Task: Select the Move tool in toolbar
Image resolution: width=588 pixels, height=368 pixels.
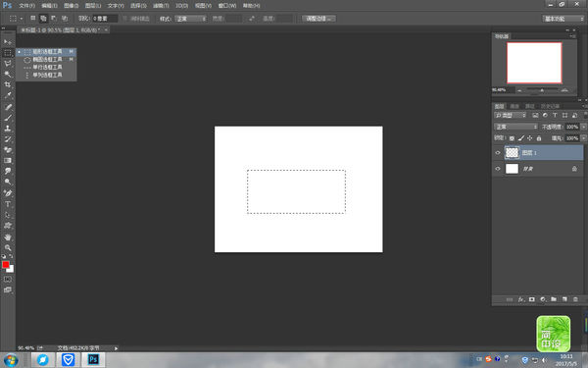Action: 8,41
